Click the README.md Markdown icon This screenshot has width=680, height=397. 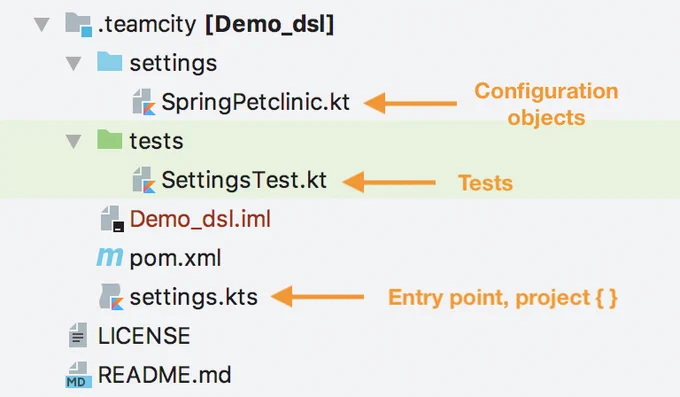(x=78, y=374)
